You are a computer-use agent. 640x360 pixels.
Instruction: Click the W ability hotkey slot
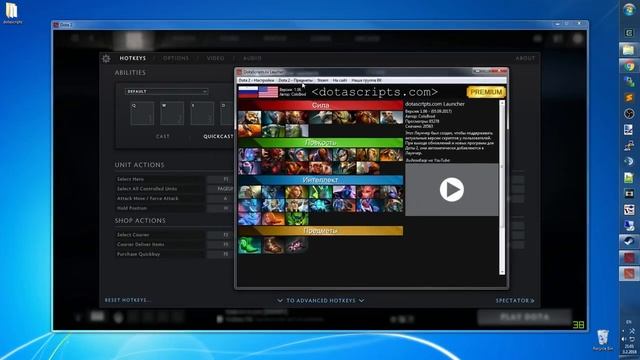(x=172, y=113)
